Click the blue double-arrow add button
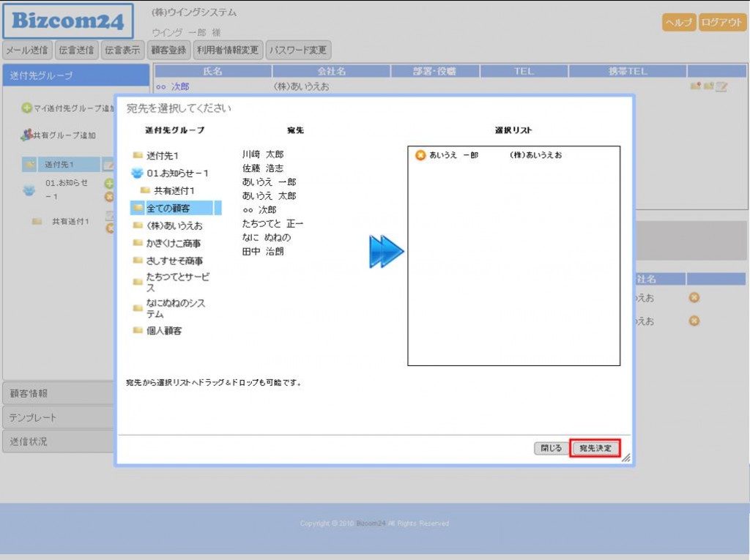Screen dimensions: 750x560 tap(386, 252)
